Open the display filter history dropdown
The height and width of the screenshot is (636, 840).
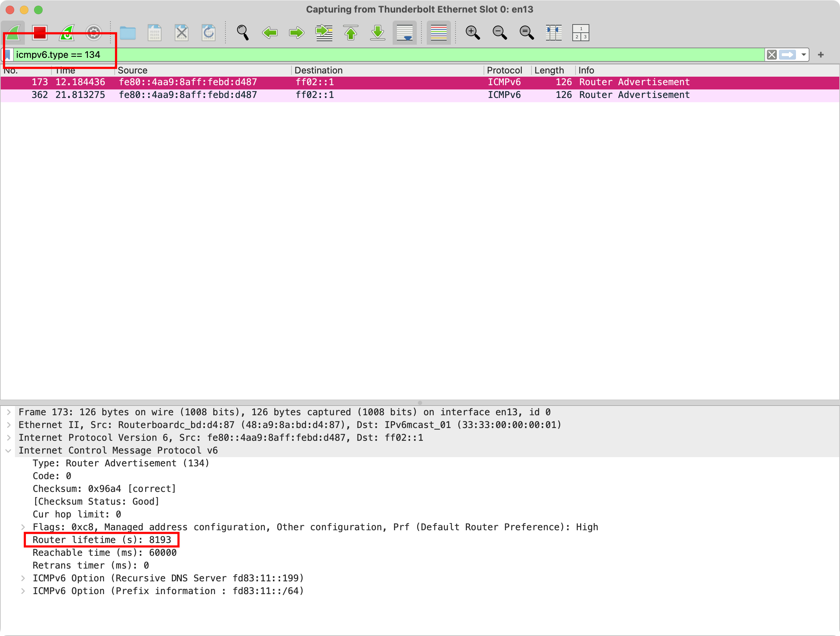[x=803, y=55]
